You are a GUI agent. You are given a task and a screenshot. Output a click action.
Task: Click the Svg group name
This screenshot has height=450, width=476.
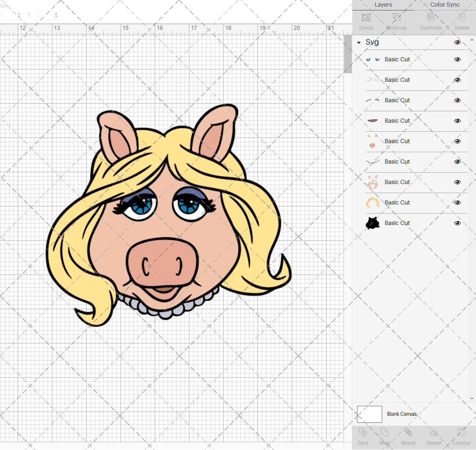pyautogui.click(x=372, y=42)
